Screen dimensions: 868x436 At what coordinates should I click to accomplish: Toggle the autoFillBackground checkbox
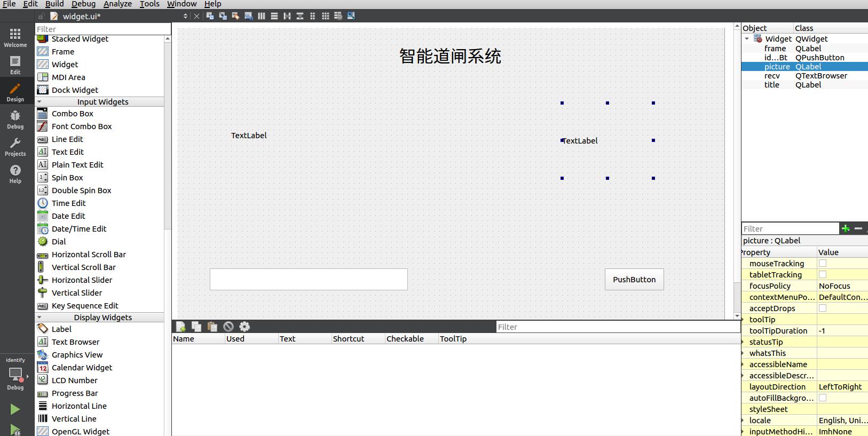(x=823, y=398)
